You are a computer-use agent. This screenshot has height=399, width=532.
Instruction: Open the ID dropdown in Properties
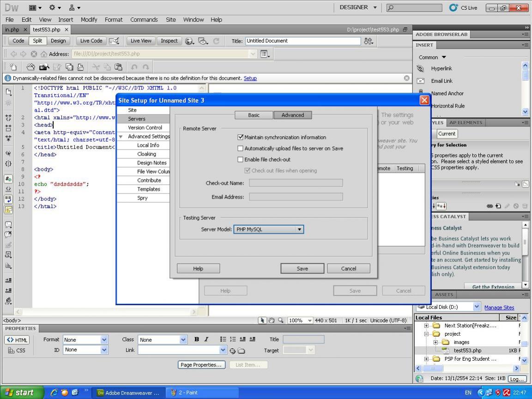coord(104,350)
